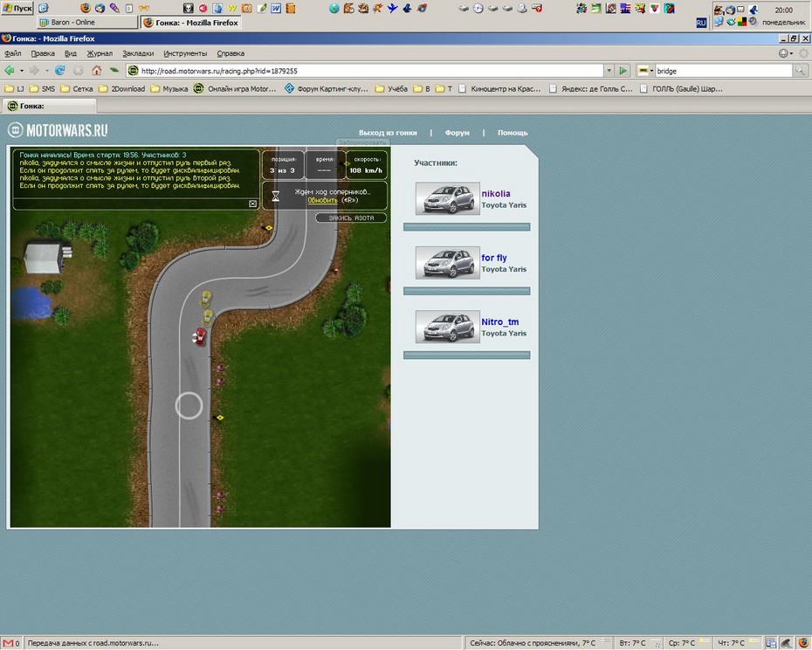This screenshot has height=650, width=812.
Task: Open the Back button history dropdown
Action: pos(22,71)
